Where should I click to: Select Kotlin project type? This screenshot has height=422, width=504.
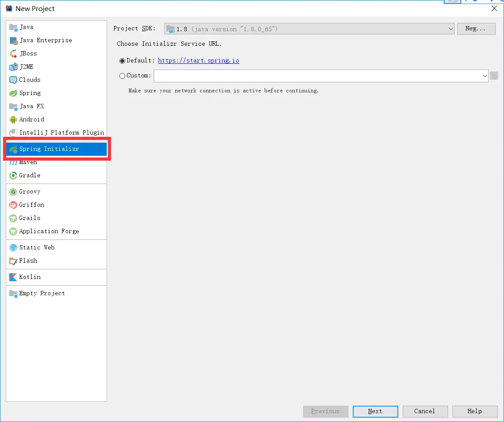pos(56,277)
